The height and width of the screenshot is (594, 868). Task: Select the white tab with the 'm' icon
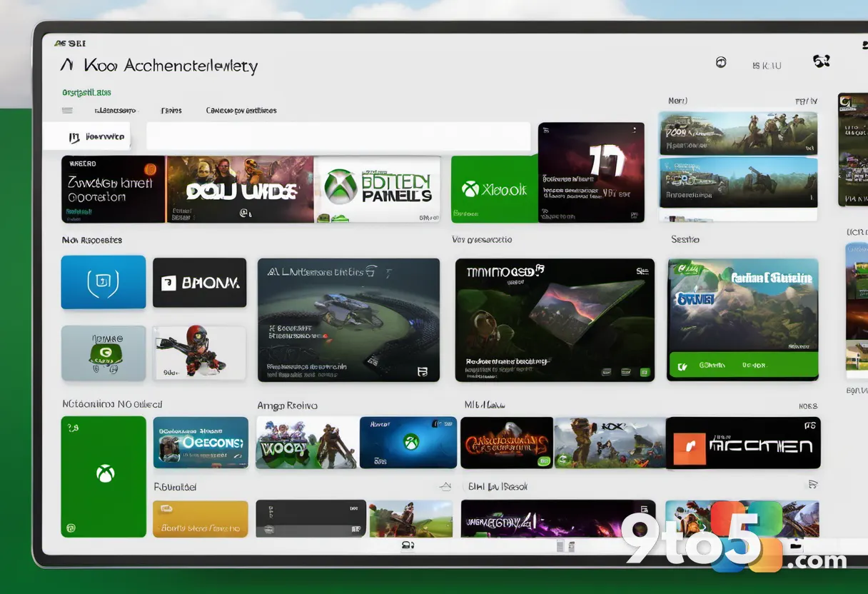pos(86,136)
